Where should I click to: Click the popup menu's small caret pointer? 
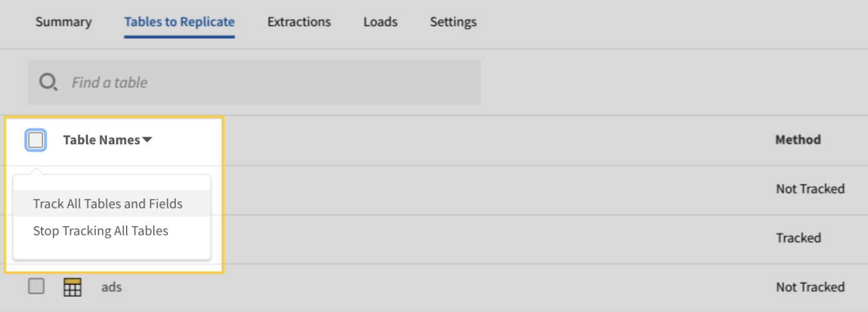36,171
